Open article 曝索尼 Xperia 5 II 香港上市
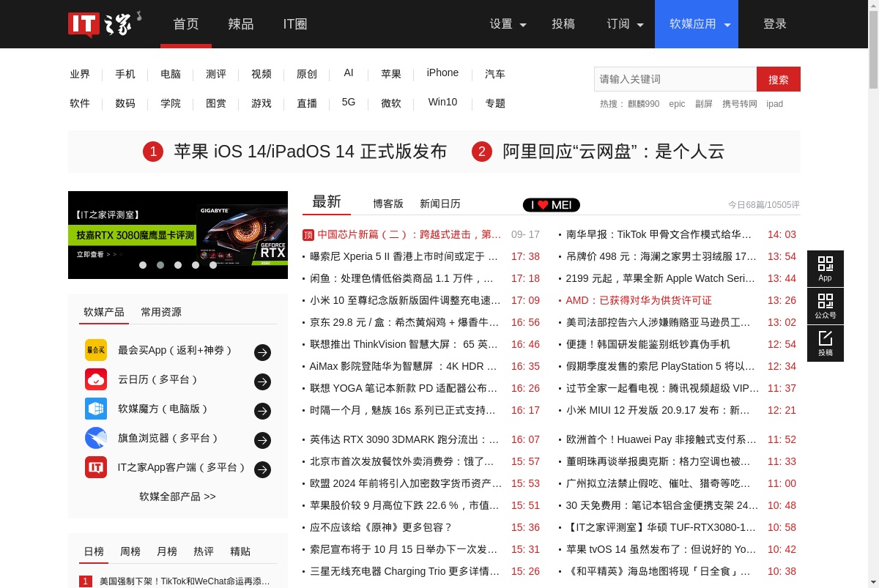The width and height of the screenshot is (879, 588). (x=404, y=256)
